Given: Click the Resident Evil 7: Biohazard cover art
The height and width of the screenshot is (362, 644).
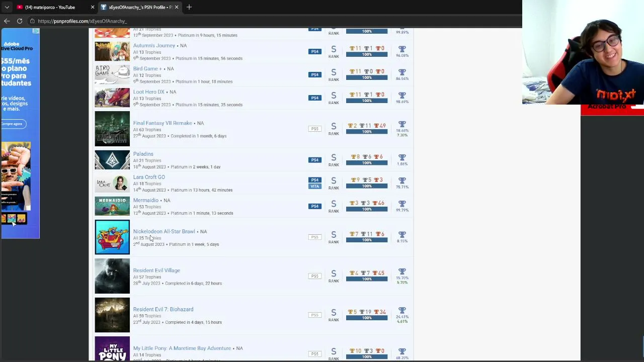Looking at the screenshot, I should [112, 315].
